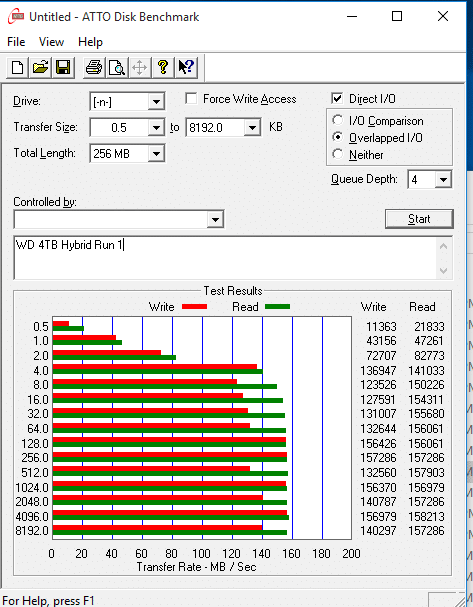This screenshot has width=473, height=607.
Task: Open a saved benchmark file icon
Action: point(40,68)
